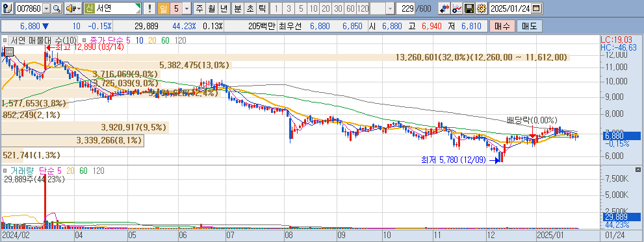Click the red-blue arrows chart sync icon
The width and height of the screenshot is (644, 242).
click(x=444, y=8)
